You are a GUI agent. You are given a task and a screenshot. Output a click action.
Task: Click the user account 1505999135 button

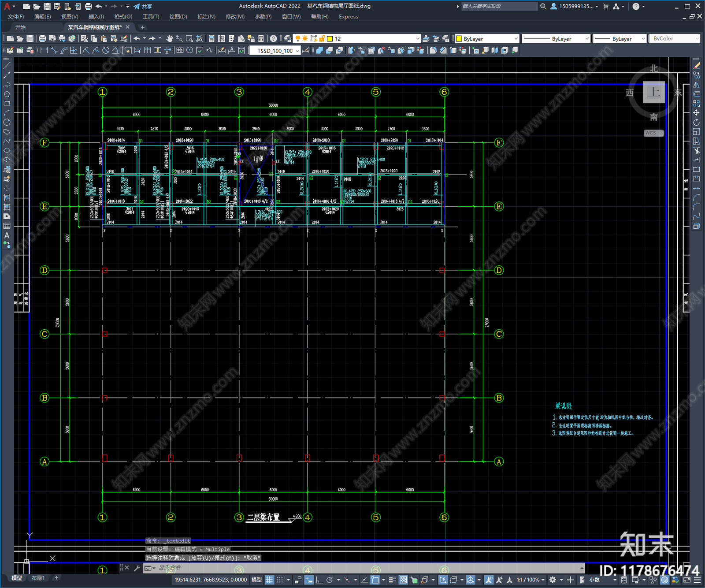coord(574,6)
